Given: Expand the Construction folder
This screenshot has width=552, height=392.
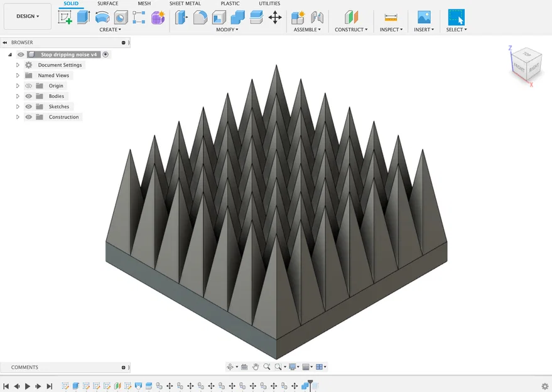Looking at the screenshot, I should coord(18,117).
